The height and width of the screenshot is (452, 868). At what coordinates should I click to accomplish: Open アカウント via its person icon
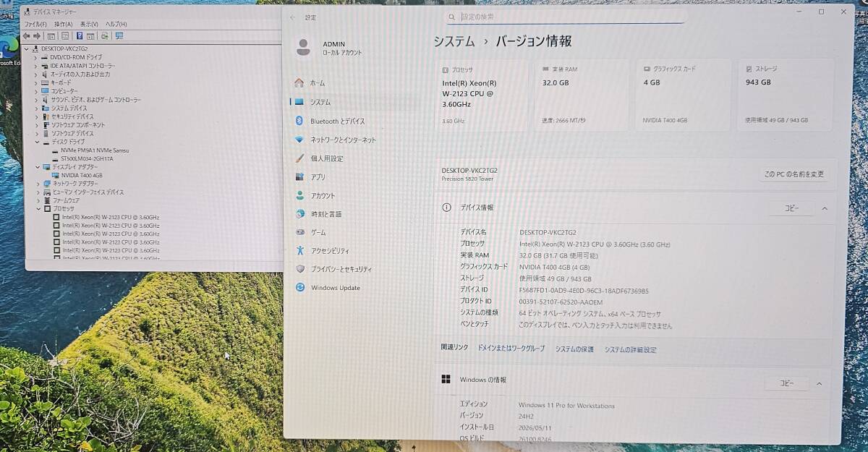coord(299,195)
